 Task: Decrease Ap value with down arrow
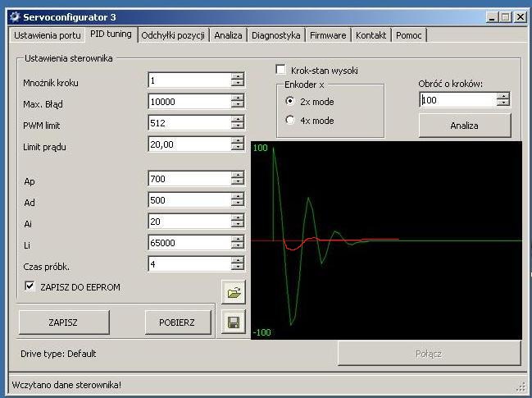pyautogui.click(x=238, y=181)
